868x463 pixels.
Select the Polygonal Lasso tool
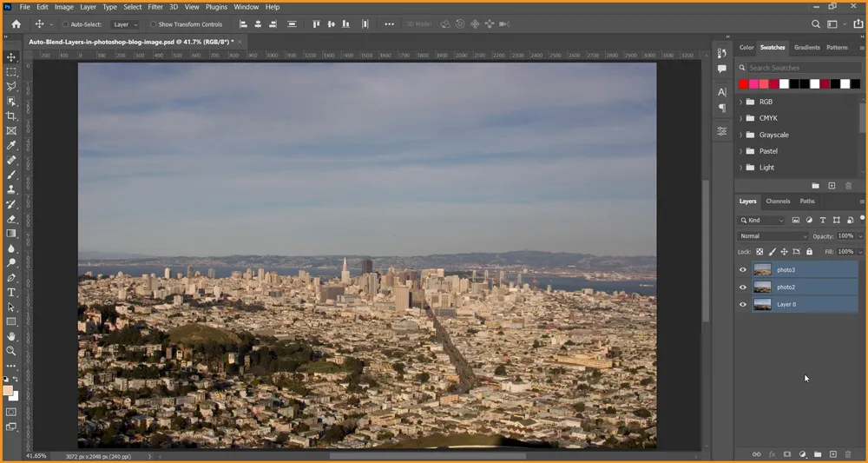[11, 86]
